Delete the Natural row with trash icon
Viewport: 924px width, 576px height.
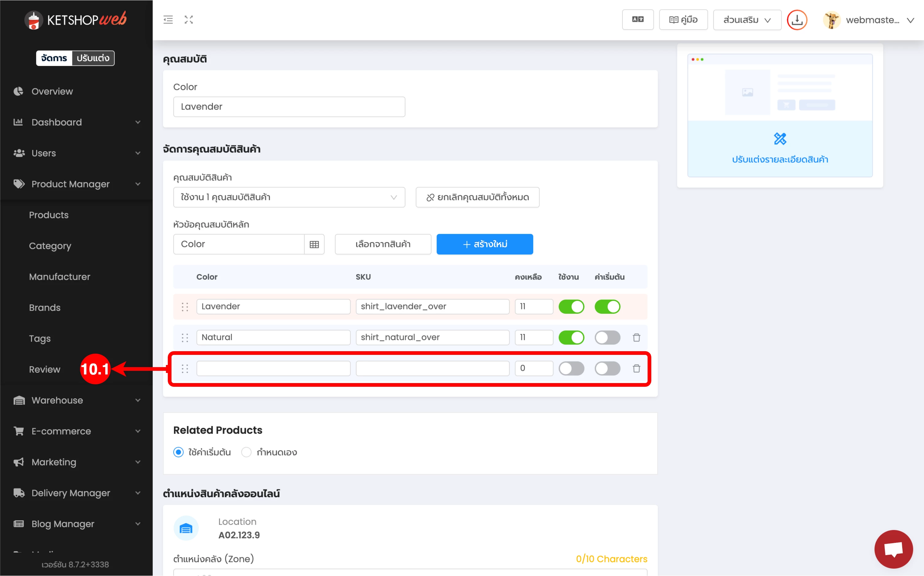[x=636, y=337]
